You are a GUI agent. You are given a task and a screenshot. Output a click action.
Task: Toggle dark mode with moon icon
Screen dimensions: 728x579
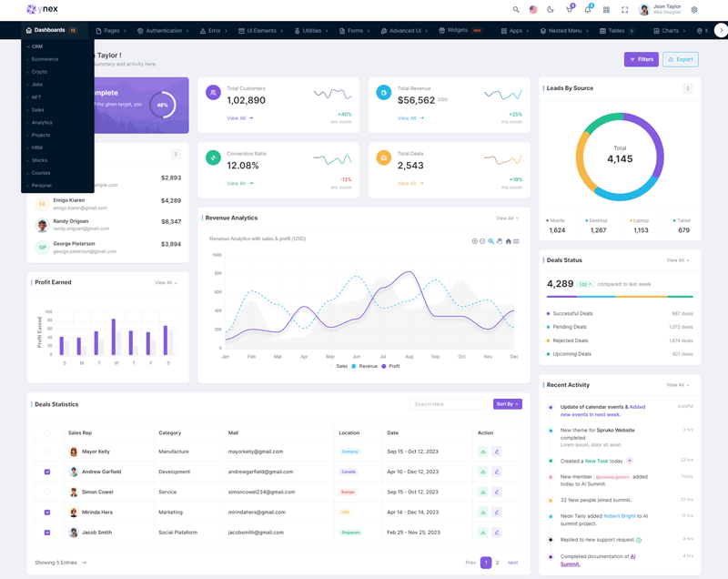click(x=551, y=10)
